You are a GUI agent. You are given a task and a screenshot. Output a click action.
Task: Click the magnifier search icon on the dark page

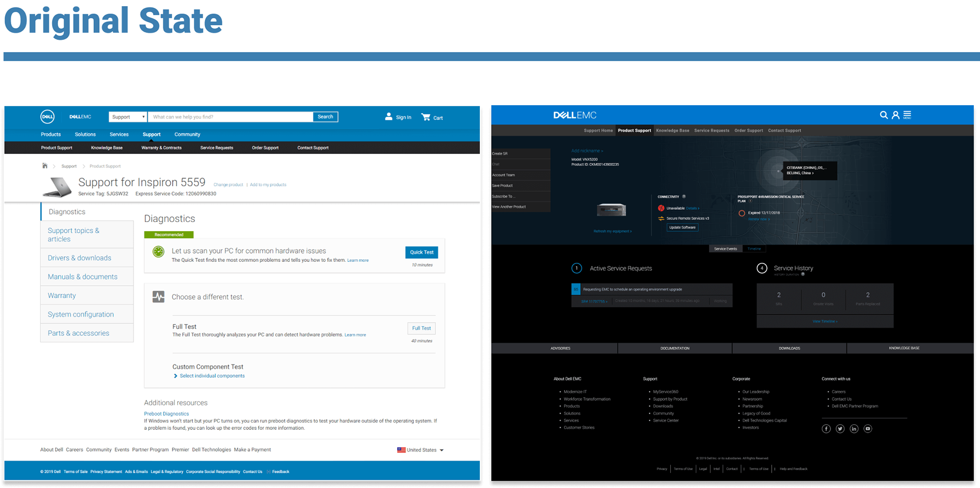coord(884,115)
